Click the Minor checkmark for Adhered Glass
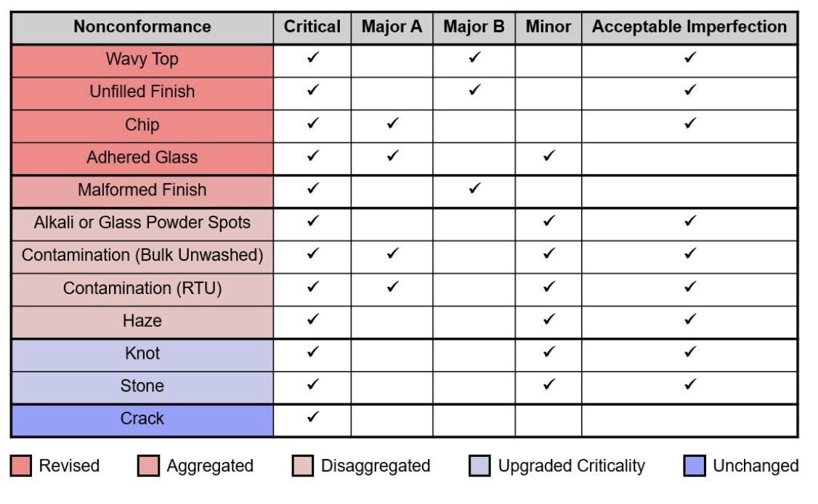 [x=548, y=155]
